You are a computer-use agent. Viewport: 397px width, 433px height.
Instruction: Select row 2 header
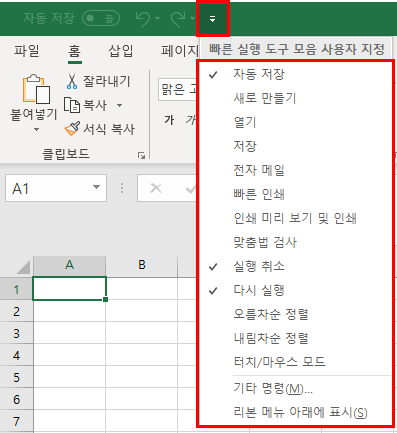click(x=16, y=311)
